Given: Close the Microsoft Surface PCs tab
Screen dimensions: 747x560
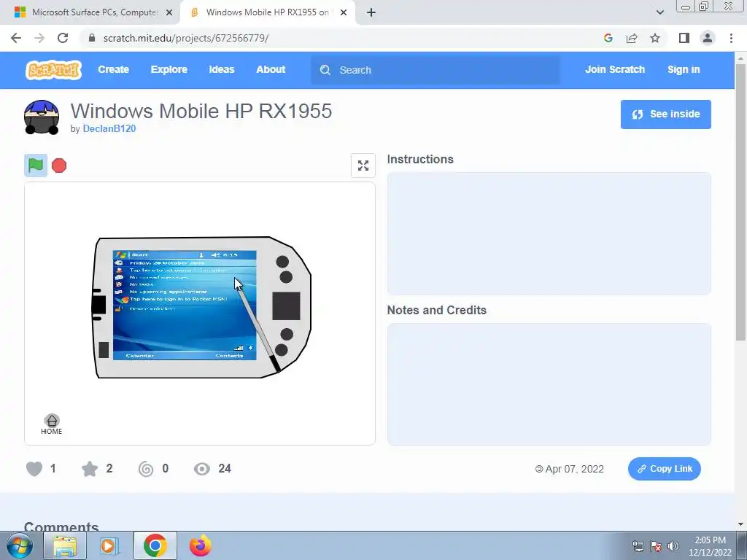Looking at the screenshot, I should (x=169, y=13).
